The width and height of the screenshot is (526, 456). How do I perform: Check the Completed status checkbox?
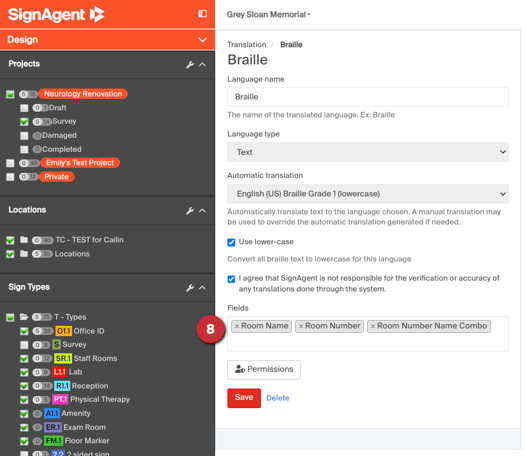tap(24, 149)
